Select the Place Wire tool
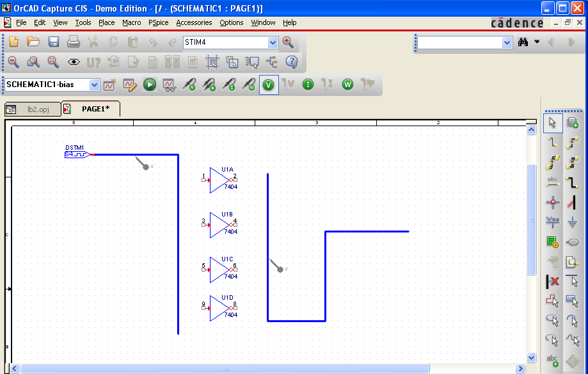Viewport: 588px width, 374px height. tap(553, 143)
